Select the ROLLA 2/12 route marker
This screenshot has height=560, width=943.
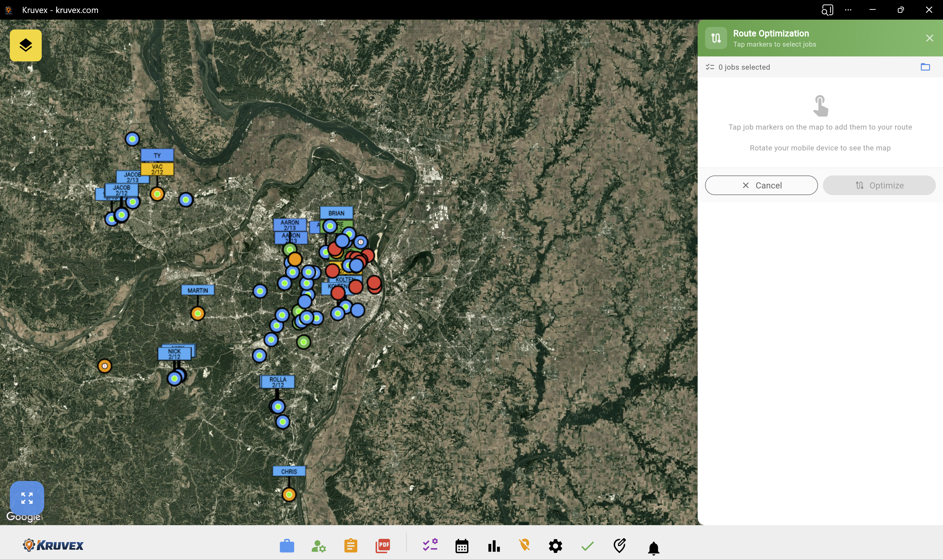click(277, 382)
